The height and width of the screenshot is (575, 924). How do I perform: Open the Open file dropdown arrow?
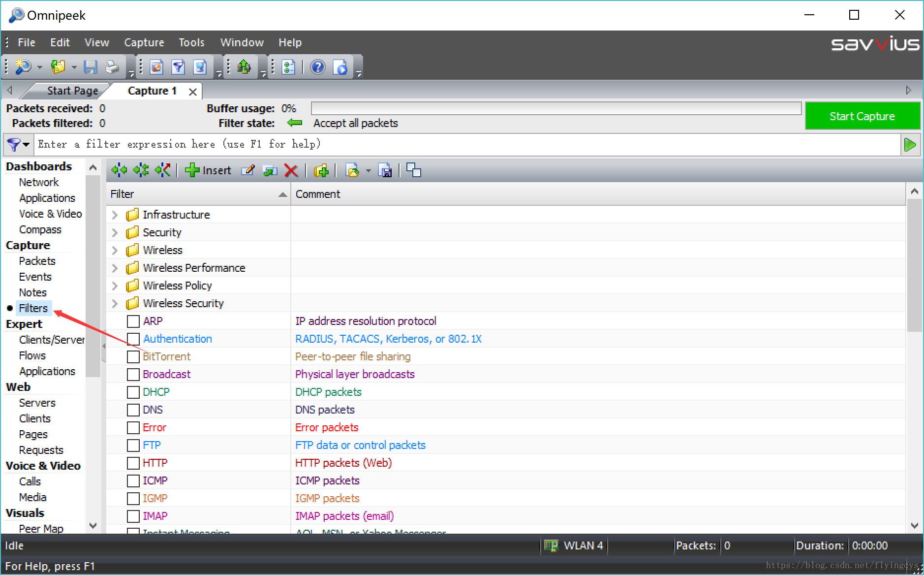click(74, 67)
